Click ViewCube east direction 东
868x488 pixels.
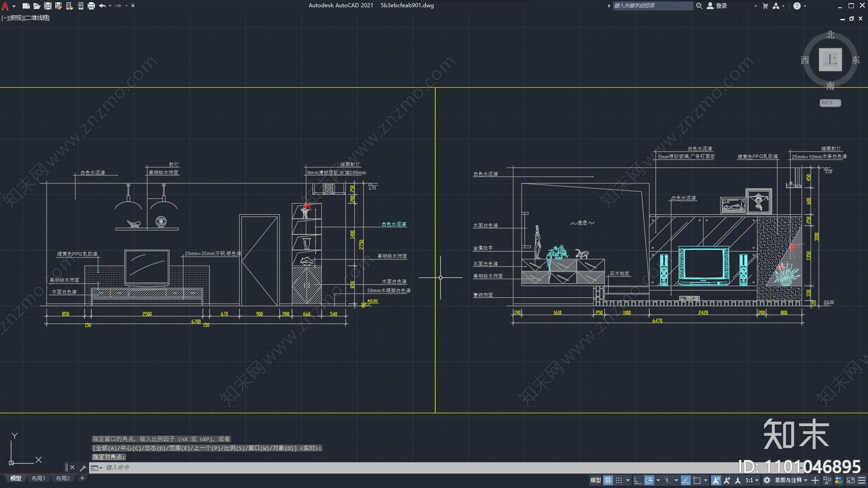tap(856, 60)
